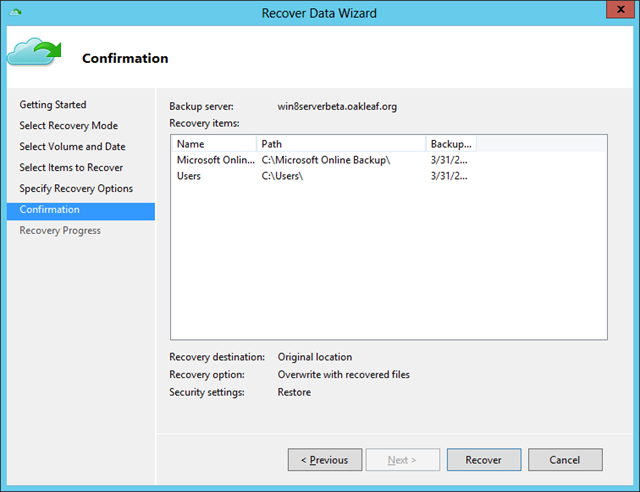Screen dimensions: 640x492
Task: Click the Backup server label
Action: pos(202,107)
